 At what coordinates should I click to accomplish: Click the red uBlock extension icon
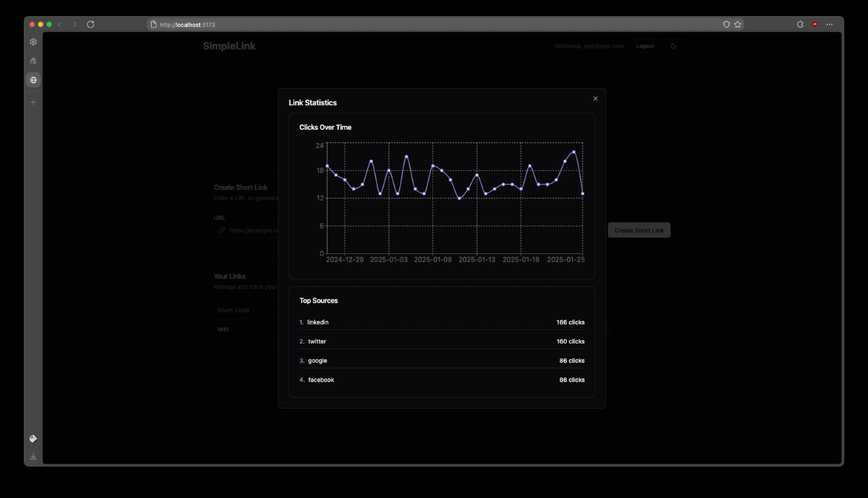(815, 25)
